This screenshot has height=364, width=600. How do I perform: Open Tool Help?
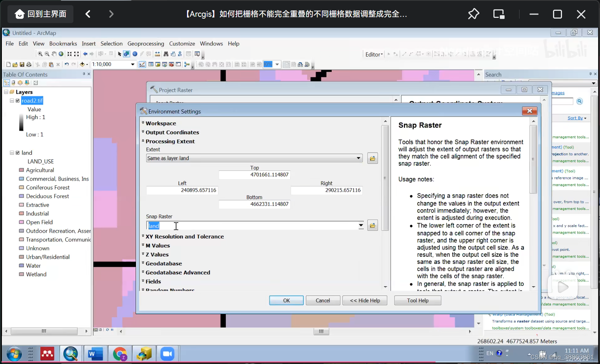tap(418, 300)
